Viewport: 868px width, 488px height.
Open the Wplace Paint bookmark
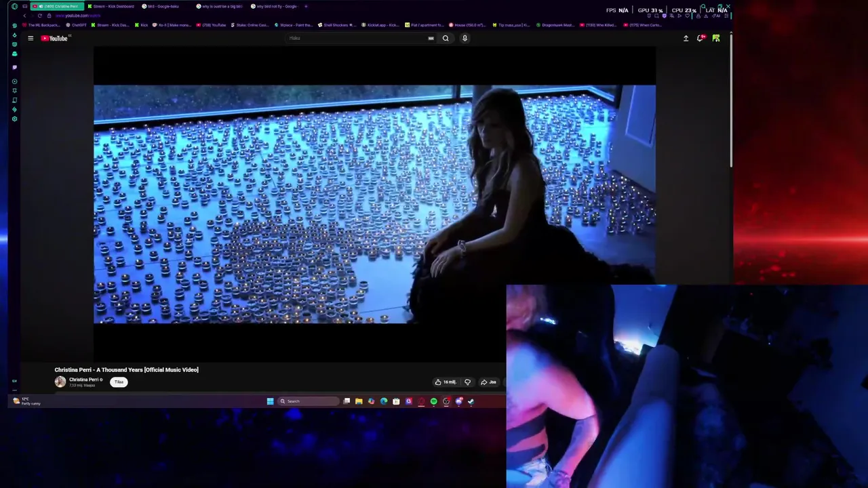pos(294,25)
